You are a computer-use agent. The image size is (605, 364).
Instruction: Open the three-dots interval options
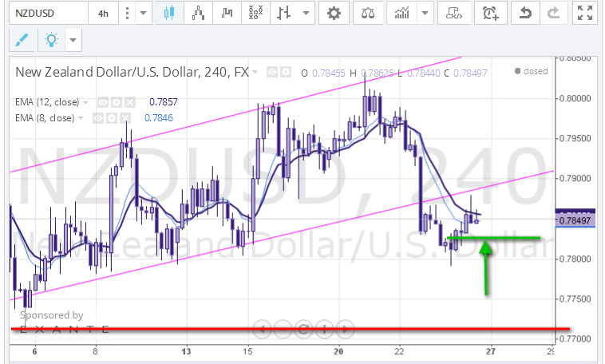127,13
